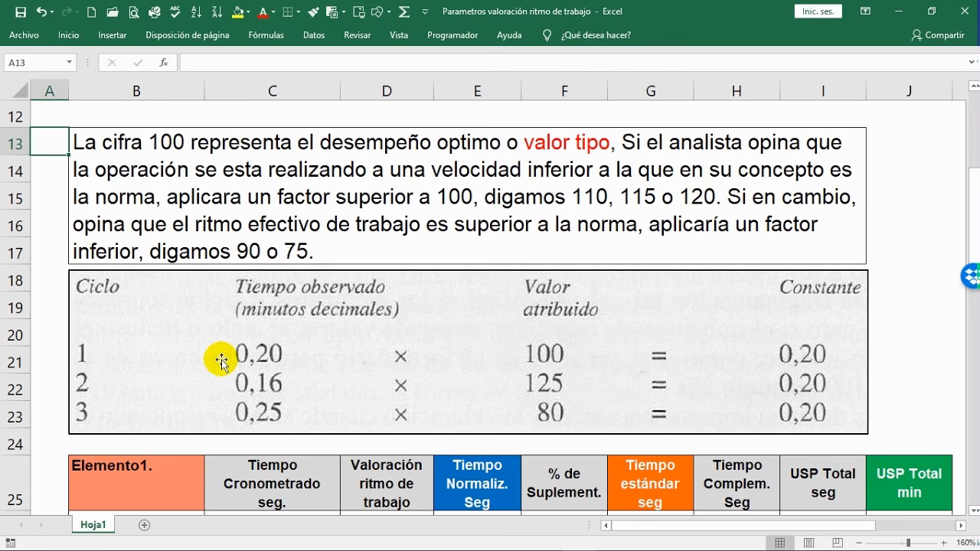This screenshot has height=551, width=980.
Task: Click the Spelling check icon
Action: (175, 11)
